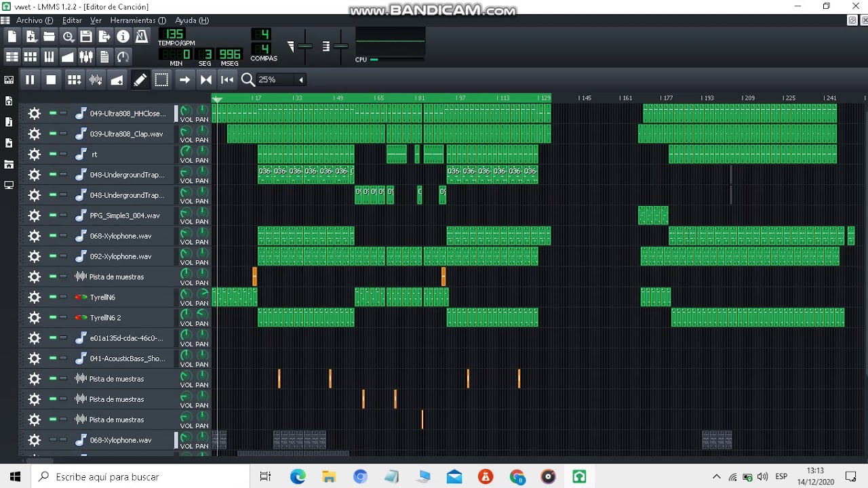Image resolution: width=868 pixels, height=488 pixels.
Task: Mute the 092-Xylophone.wav track
Action: (x=53, y=256)
